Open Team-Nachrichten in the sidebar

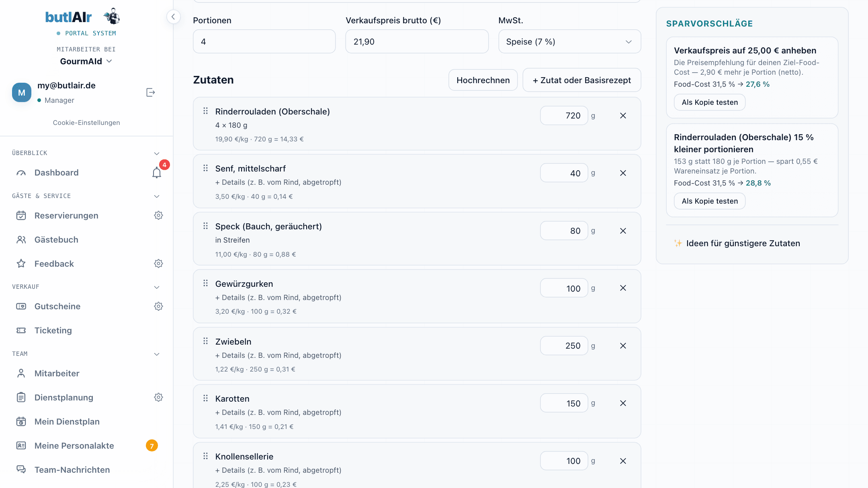[72, 470]
